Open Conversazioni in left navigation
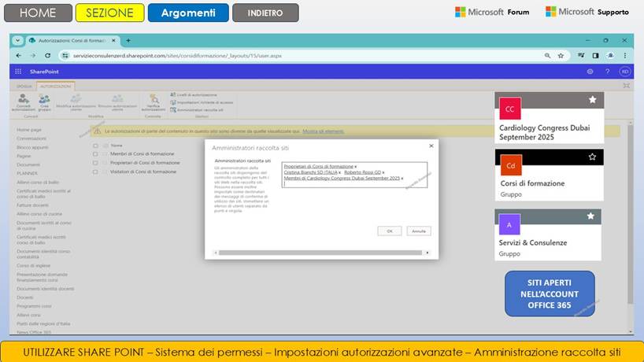This screenshot has width=644, height=362. [31, 139]
